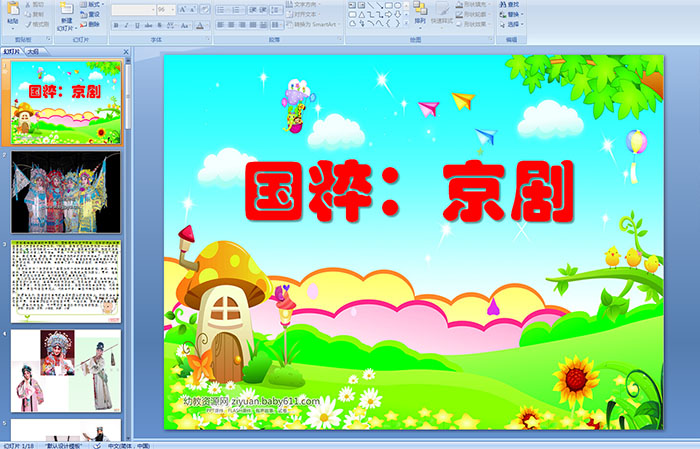This screenshot has width=700, height=449.
Task: Click the spell check icon in status bar
Action: coord(97,444)
